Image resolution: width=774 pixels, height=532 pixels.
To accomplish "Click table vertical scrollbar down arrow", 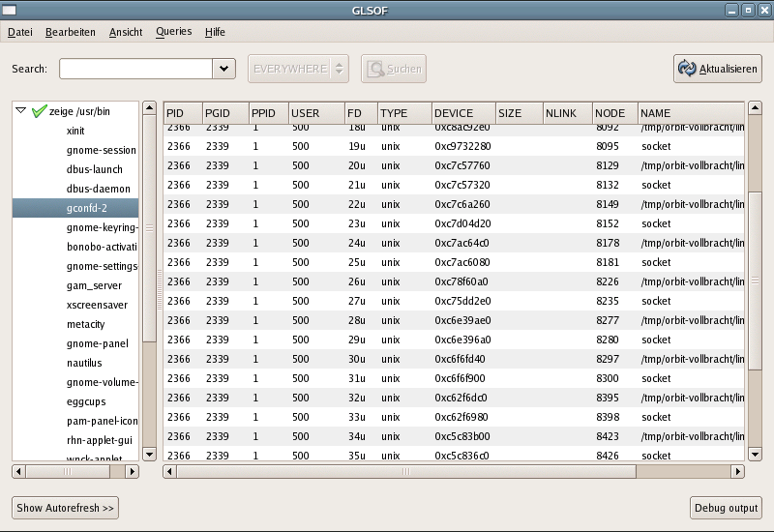I will click(x=755, y=454).
